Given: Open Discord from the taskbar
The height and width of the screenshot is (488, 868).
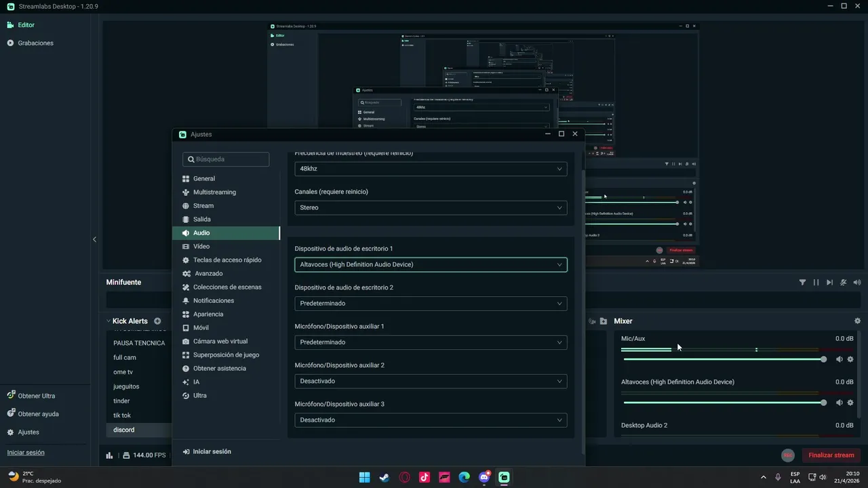Looking at the screenshot, I should tap(484, 477).
